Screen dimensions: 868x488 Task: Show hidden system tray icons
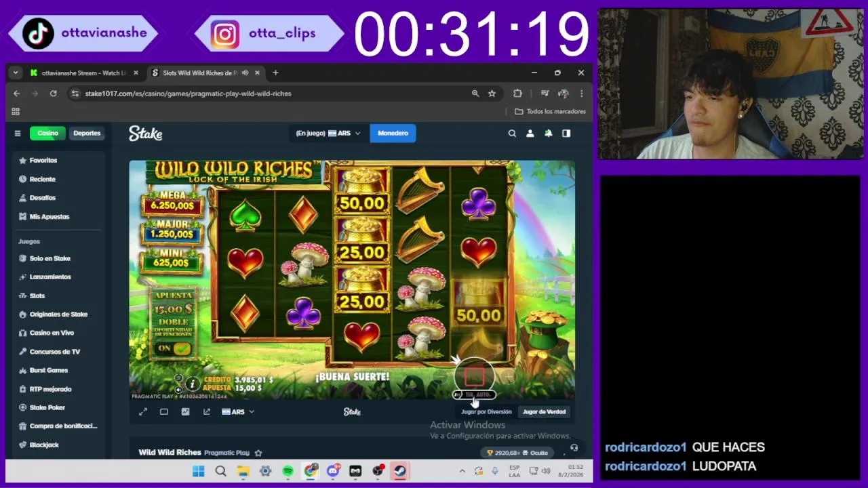coord(462,471)
